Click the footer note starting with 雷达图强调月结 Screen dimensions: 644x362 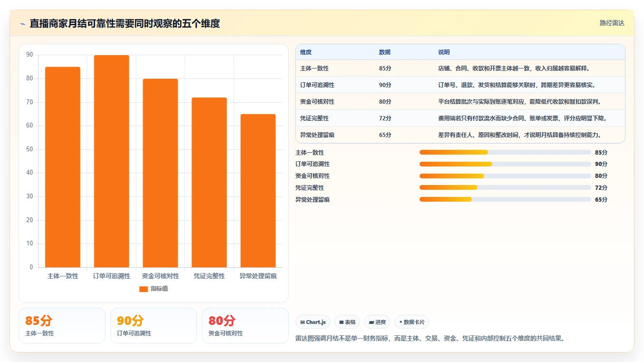[430, 339]
